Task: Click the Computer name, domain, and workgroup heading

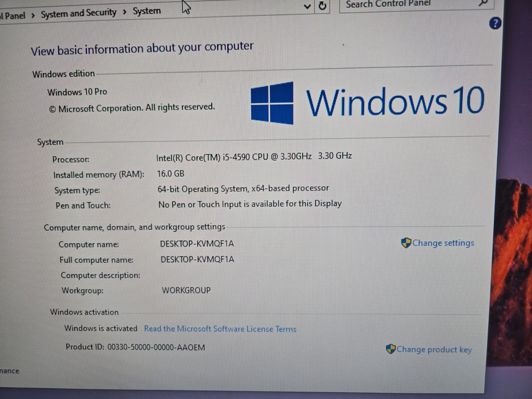Action: click(134, 227)
